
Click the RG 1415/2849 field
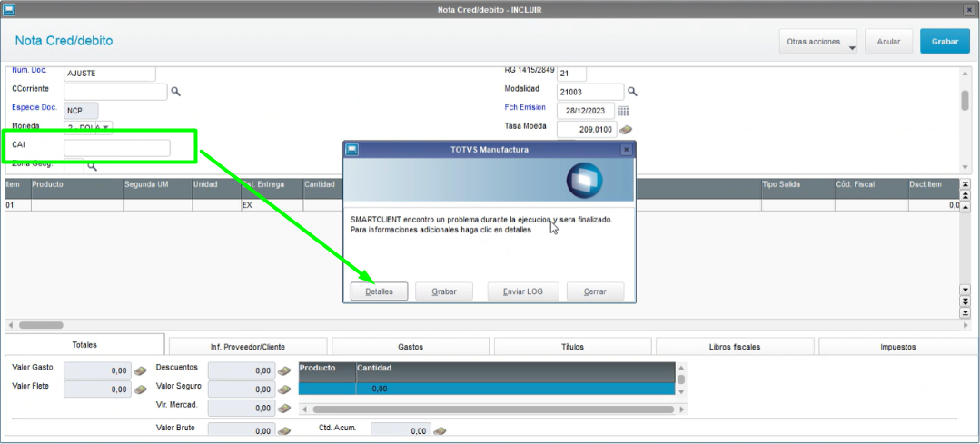pyautogui.click(x=571, y=73)
